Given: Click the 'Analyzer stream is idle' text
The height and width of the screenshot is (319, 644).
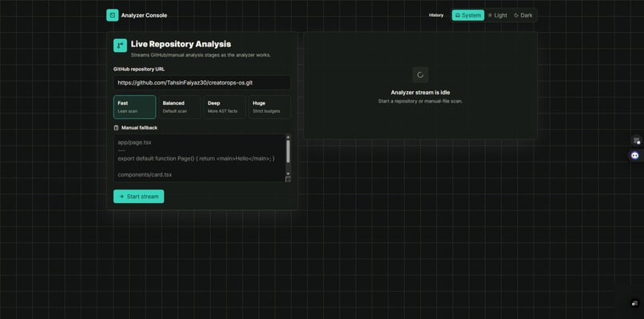Looking at the screenshot, I should [x=420, y=93].
